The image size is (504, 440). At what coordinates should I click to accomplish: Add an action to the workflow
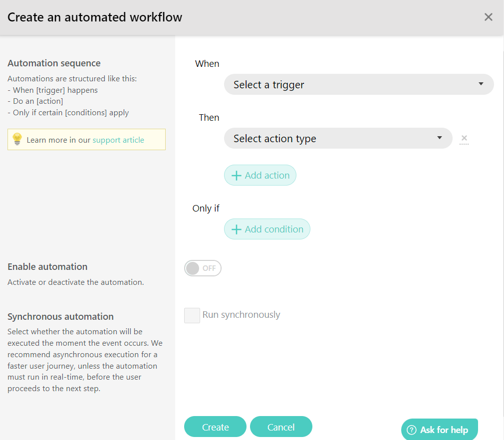coord(260,175)
